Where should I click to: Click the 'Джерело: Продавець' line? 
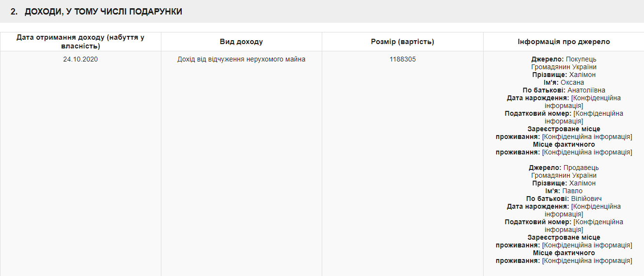(x=564, y=168)
